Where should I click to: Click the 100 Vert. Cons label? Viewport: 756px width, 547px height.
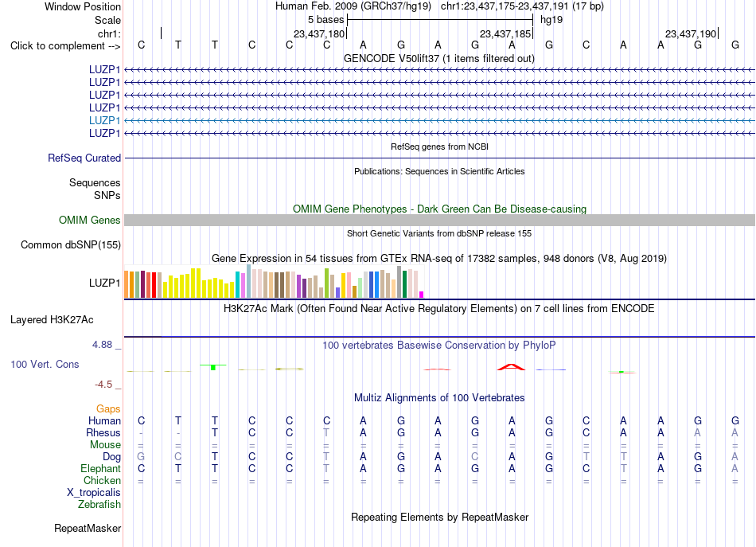(x=45, y=364)
